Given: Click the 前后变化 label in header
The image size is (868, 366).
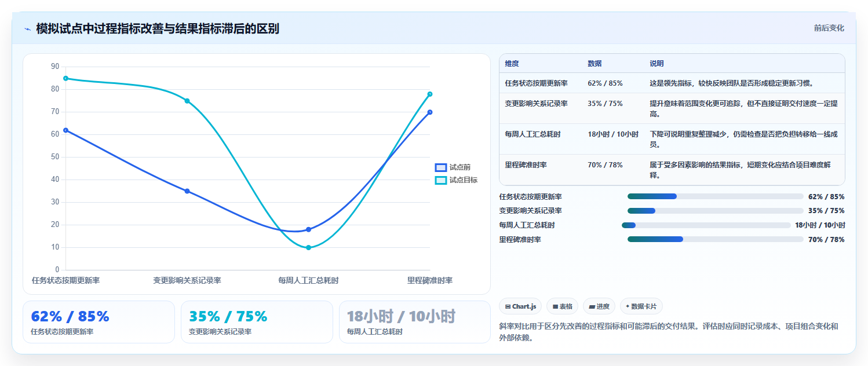Looking at the screenshot, I should click(829, 28).
